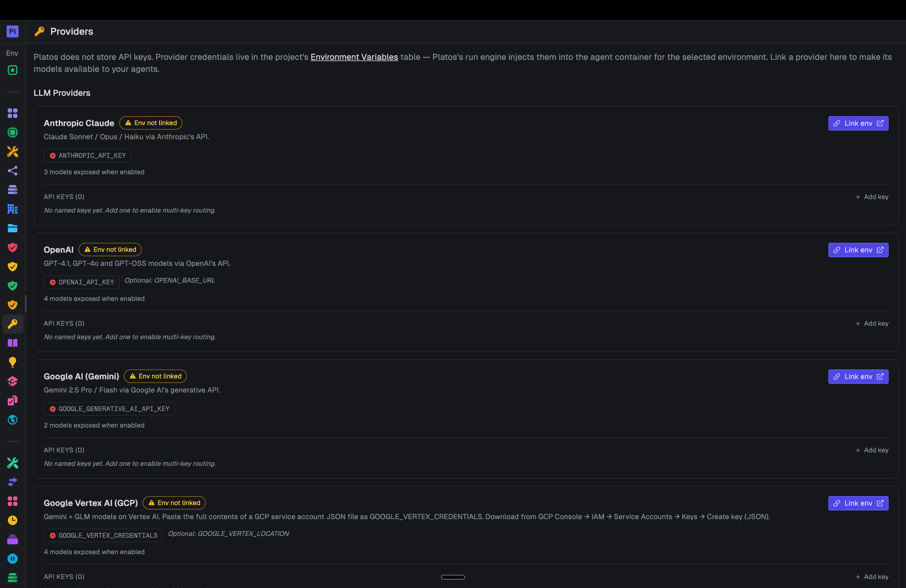The height and width of the screenshot is (588, 906).
Task: Open the light-blue folder icon
Action: pyautogui.click(x=13, y=228)
